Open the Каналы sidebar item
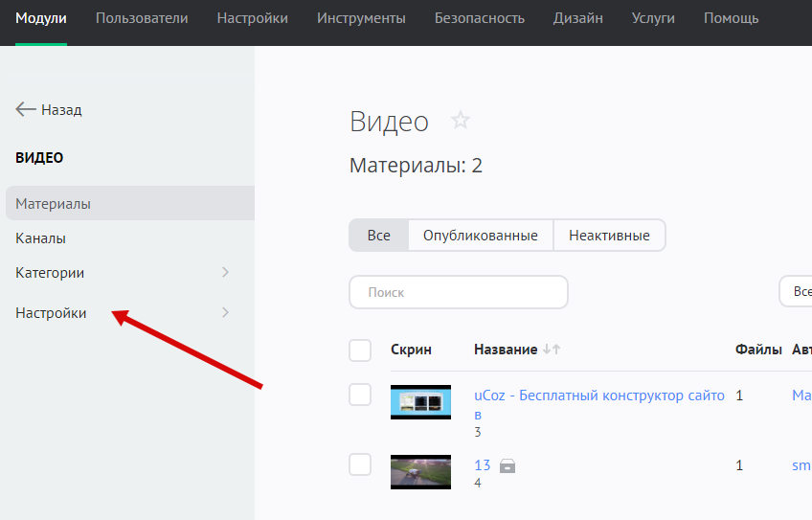Screen dimensions: 812x520 tap(41, 238)
